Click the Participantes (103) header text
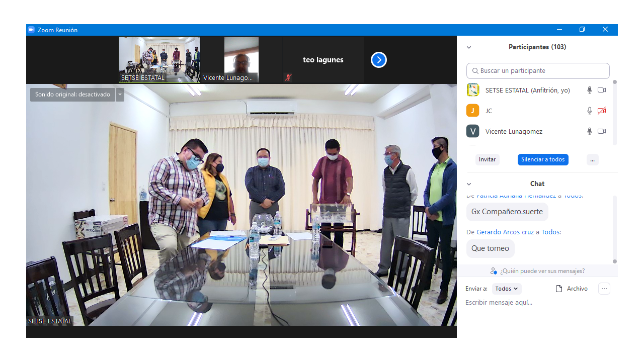This screenshot has width=644, height=362. [537, 47]
